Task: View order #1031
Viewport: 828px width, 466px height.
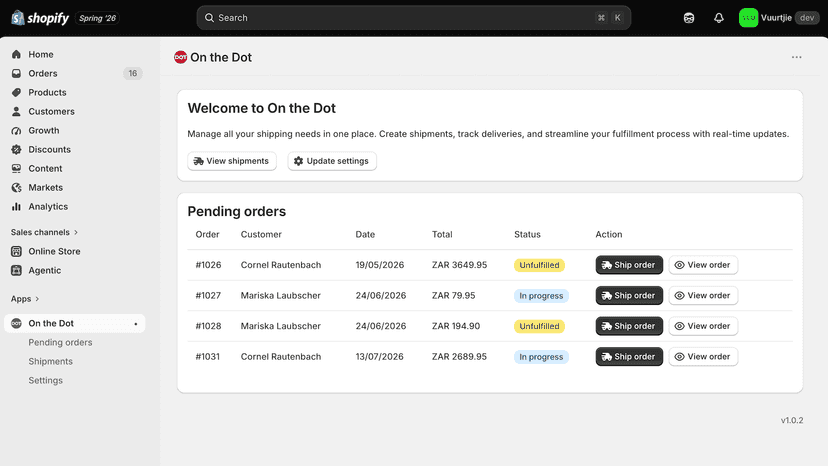Action: (x=703, y=357)
